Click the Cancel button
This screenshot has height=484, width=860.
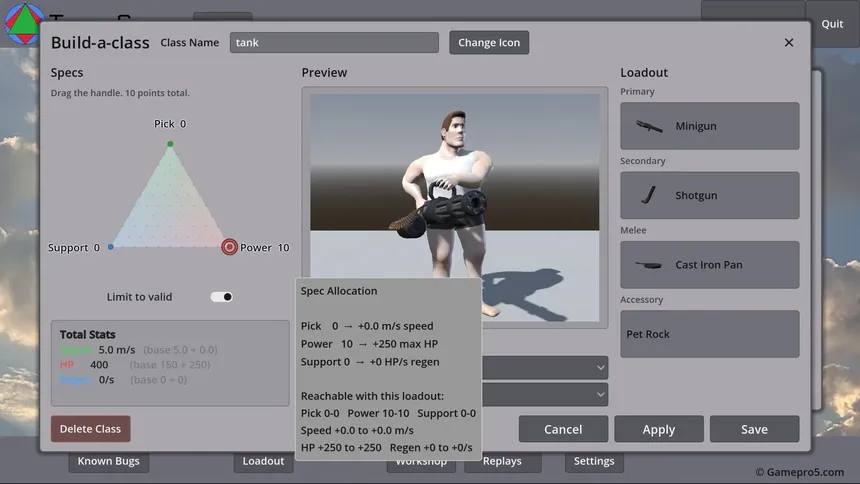(x=563, y=429)
